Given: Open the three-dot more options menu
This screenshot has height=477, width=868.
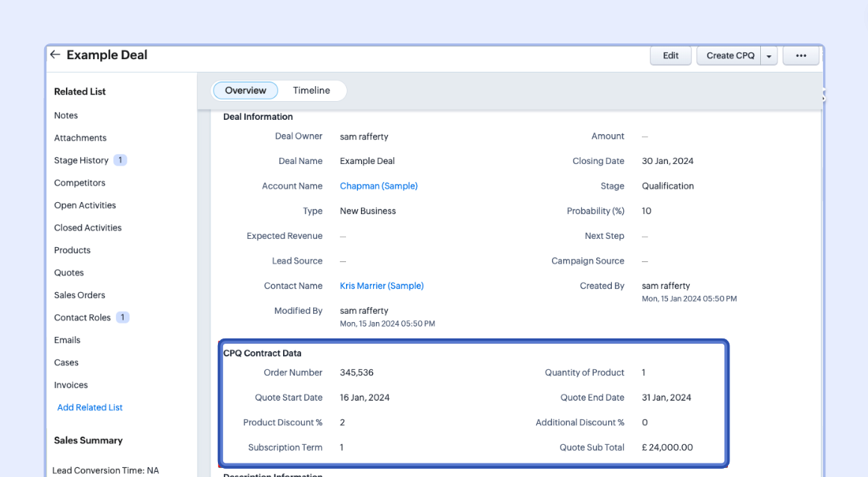Looking at the screenshot, I should (801, 55).
